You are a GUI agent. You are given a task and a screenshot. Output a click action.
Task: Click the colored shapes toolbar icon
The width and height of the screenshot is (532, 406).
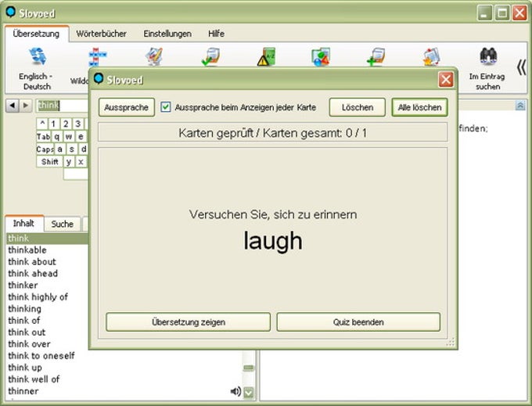tap(321, 56)
